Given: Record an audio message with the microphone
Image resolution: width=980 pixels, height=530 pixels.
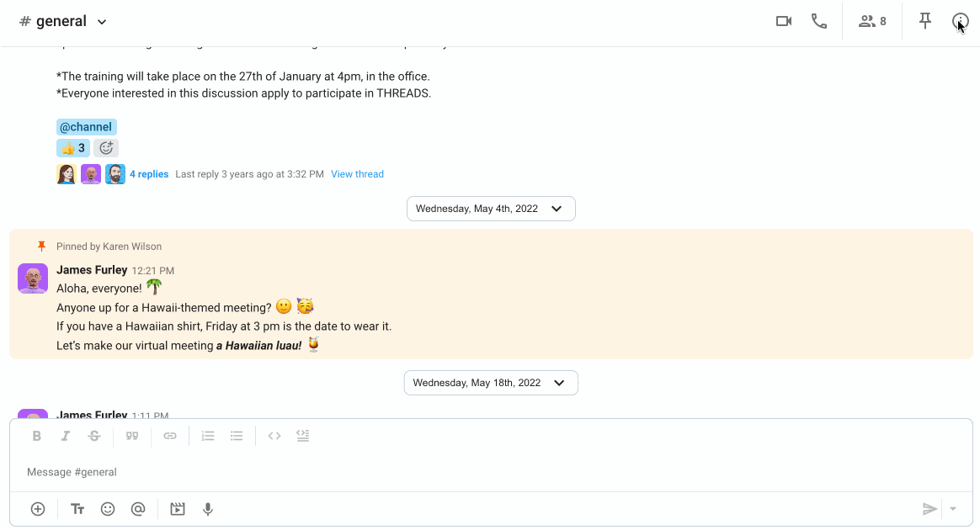Looking at the screenshot, I should 208,510.
